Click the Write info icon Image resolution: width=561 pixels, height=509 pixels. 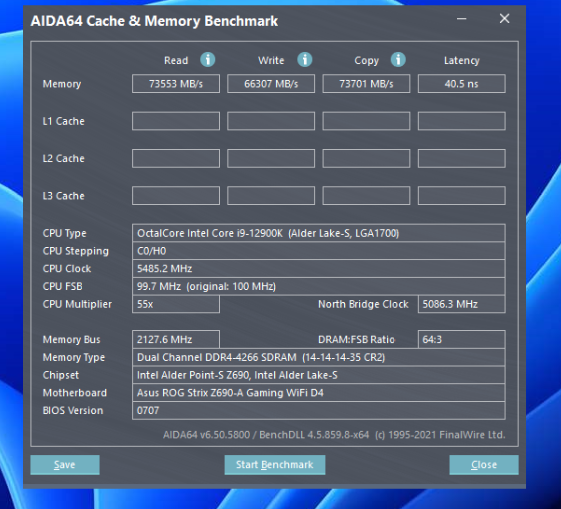click(304, 60)
